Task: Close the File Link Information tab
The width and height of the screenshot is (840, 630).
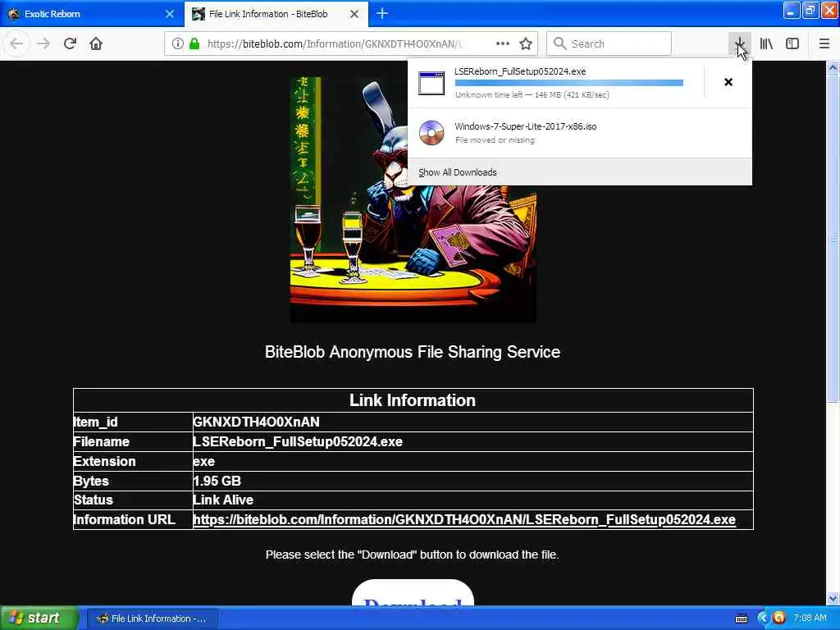Action: point(354,14)
